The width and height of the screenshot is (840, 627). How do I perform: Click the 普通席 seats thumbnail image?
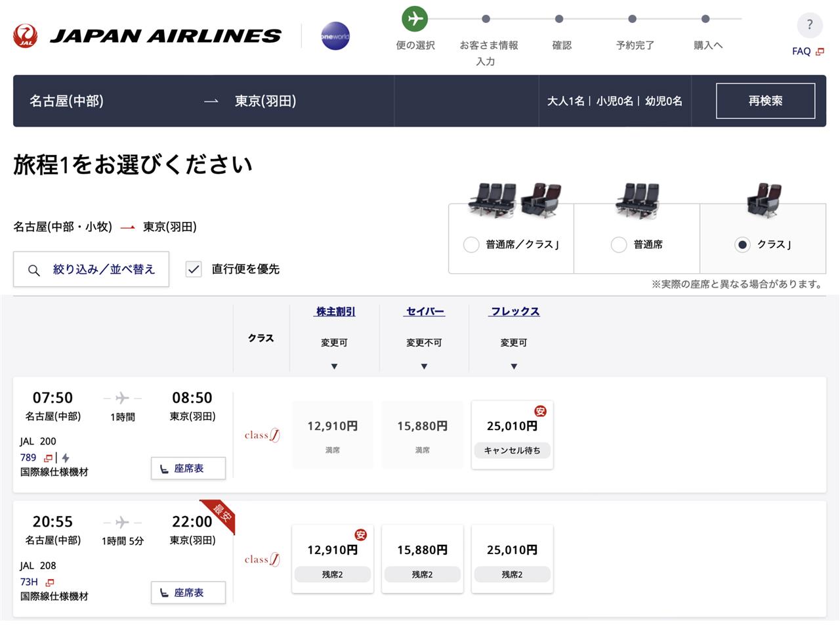coord(637,200)
